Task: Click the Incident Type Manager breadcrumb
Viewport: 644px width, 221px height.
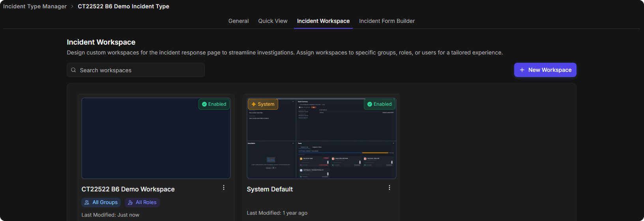Action: coord(35,6)
